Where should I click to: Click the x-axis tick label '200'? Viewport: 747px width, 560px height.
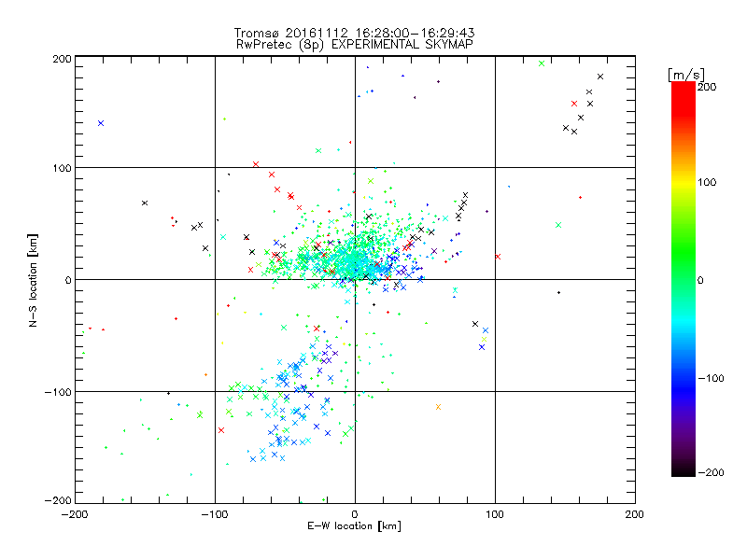635,514
